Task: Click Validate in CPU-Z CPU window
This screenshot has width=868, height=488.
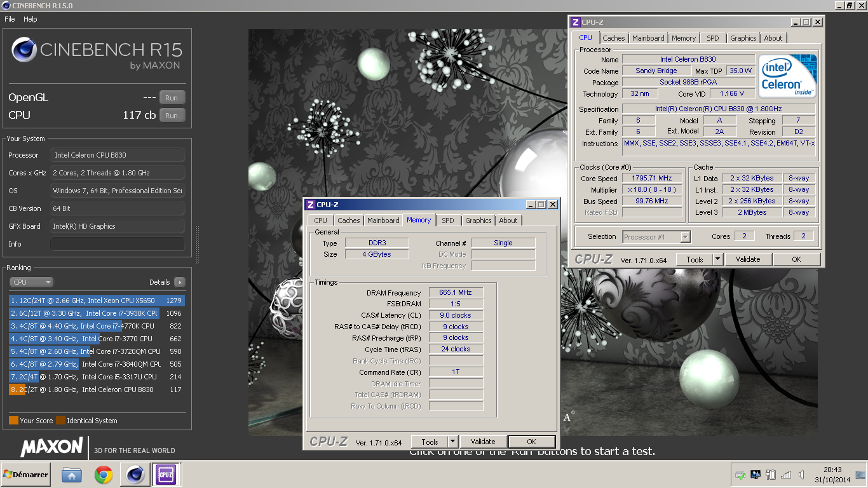Action: point(748,259)
